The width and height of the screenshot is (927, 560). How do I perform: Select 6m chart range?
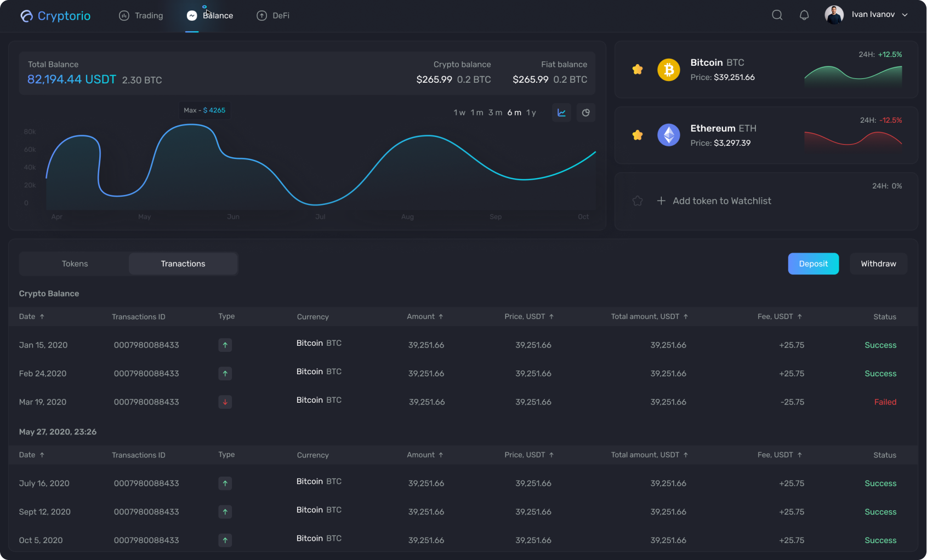coord(514,112)
